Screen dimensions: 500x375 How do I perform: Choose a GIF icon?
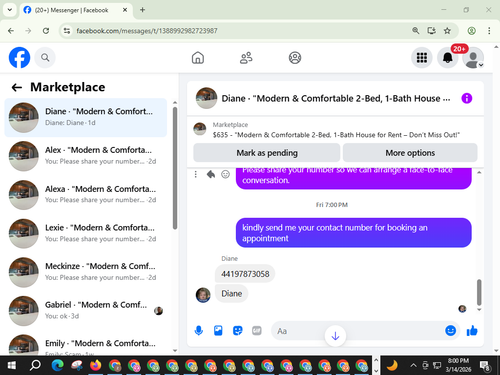(x=257, y=331)
